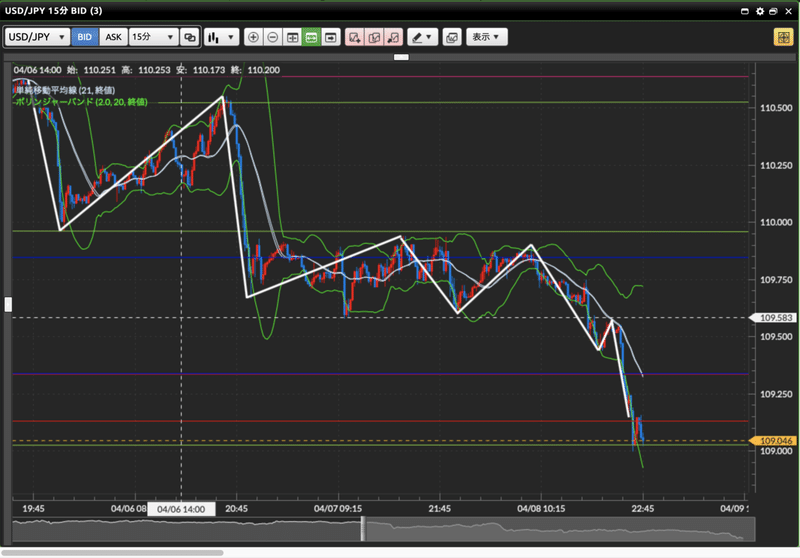Open the USD/JPY currency pair dropdown
800x558 pixels.
[37, 37]
